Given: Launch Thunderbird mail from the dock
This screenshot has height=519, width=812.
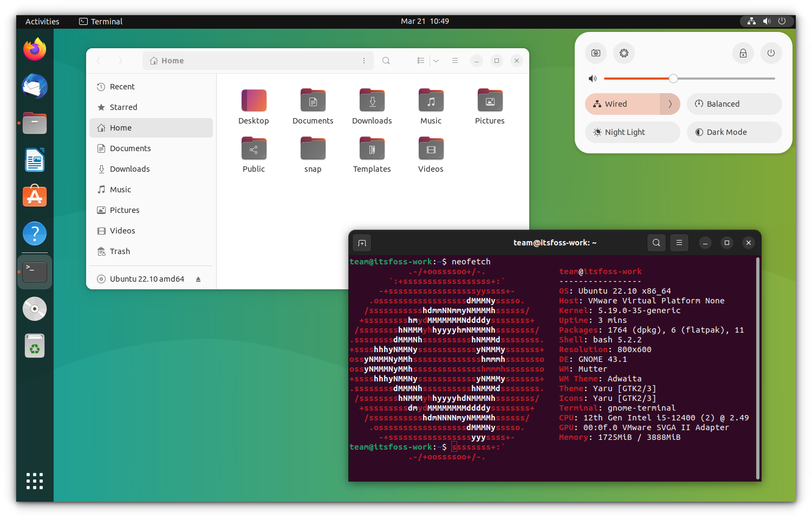Looking at the screenshot, I should pyautogui.click(x=35, y=86).
